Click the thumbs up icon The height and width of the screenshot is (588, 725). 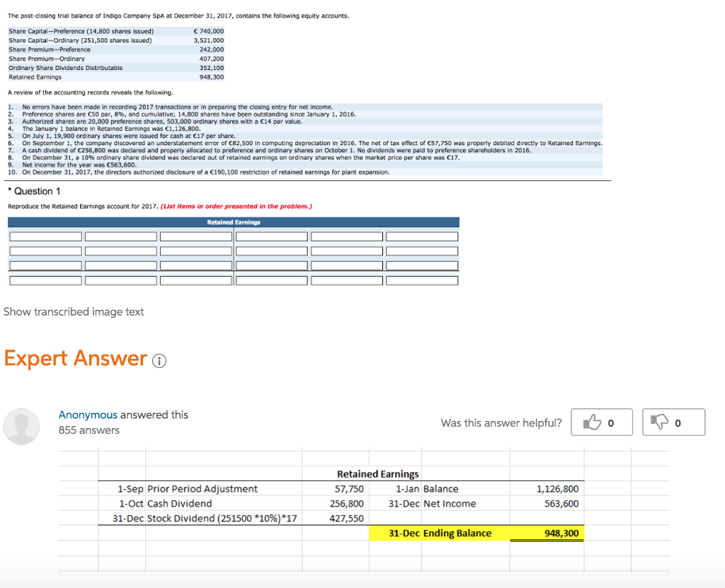[592, 422]
